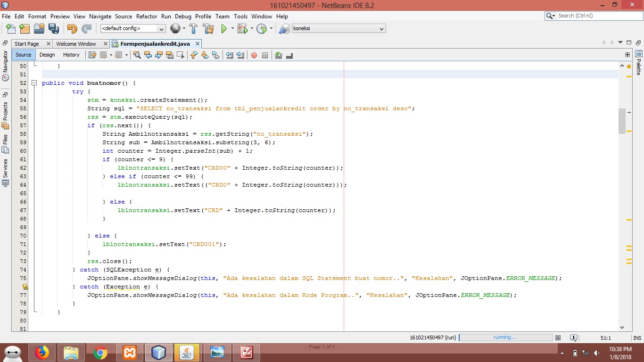Image resolution: width=644 pixels, height=362 pixels.
Task: Expand the koneksi search combo box
Action: 382,28
